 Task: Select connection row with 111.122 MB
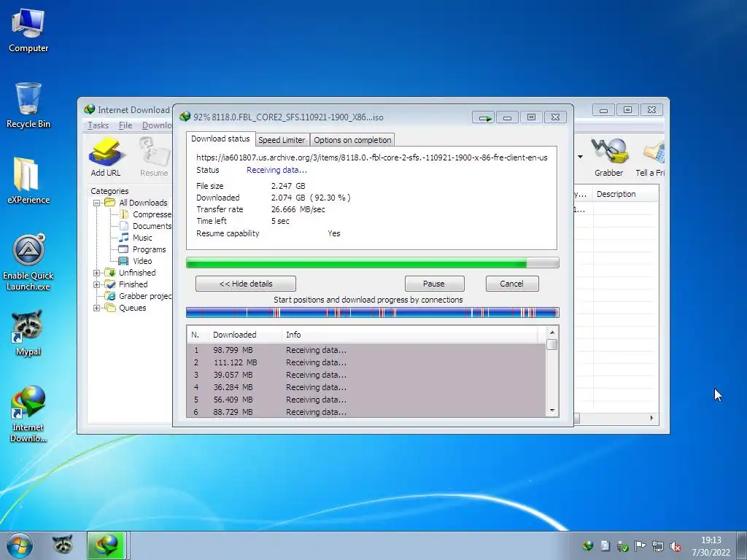[366, 362]
